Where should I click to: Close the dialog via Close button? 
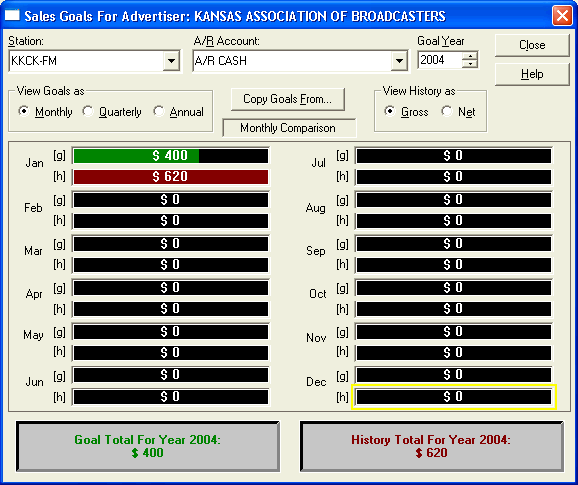tap(532, 45)
